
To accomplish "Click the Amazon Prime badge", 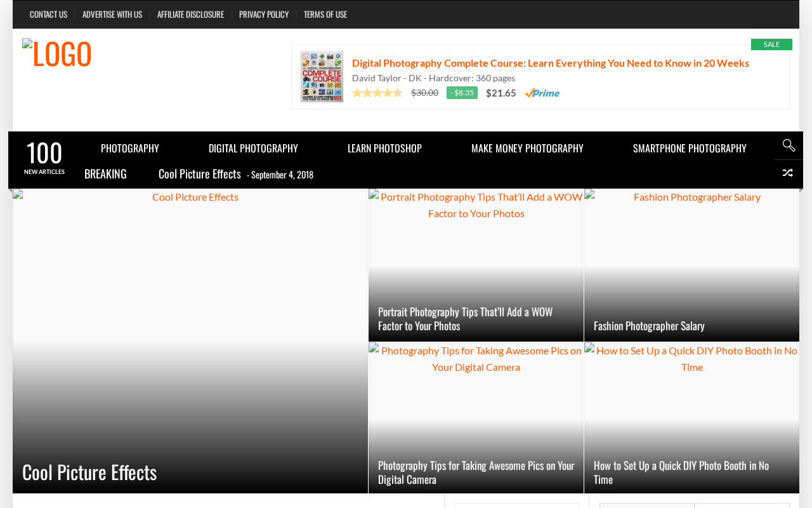I will (x=542, y=93).
